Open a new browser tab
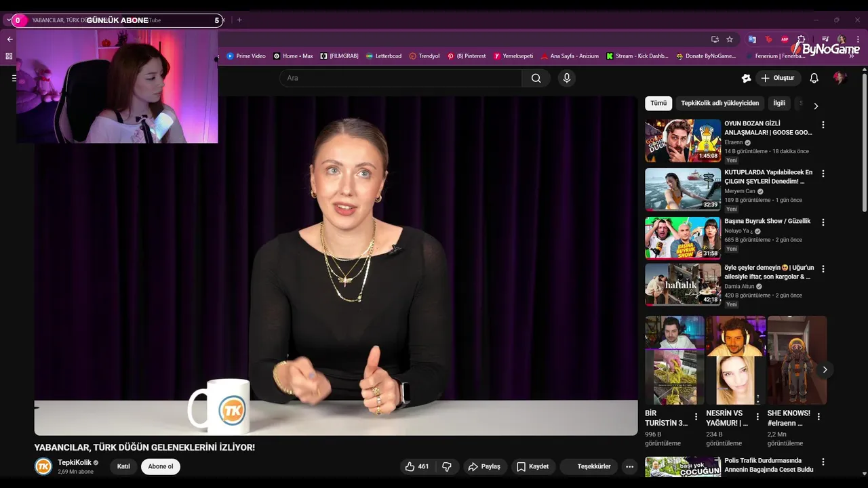 [x=239, y=20]
